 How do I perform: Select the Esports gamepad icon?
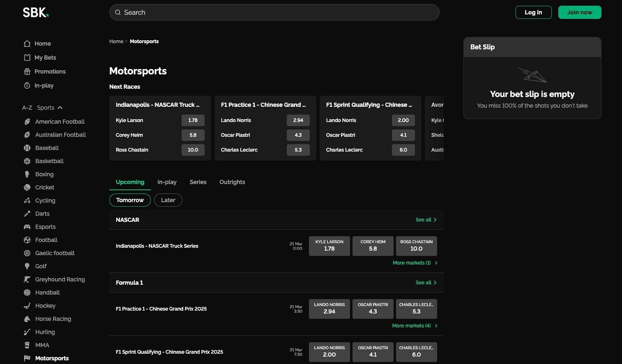coord(27,227)
